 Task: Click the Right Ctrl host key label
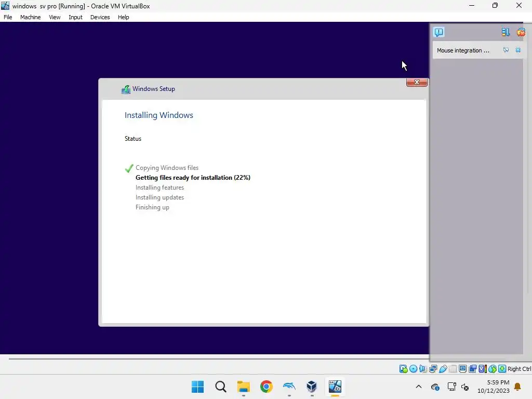point(520,369)
